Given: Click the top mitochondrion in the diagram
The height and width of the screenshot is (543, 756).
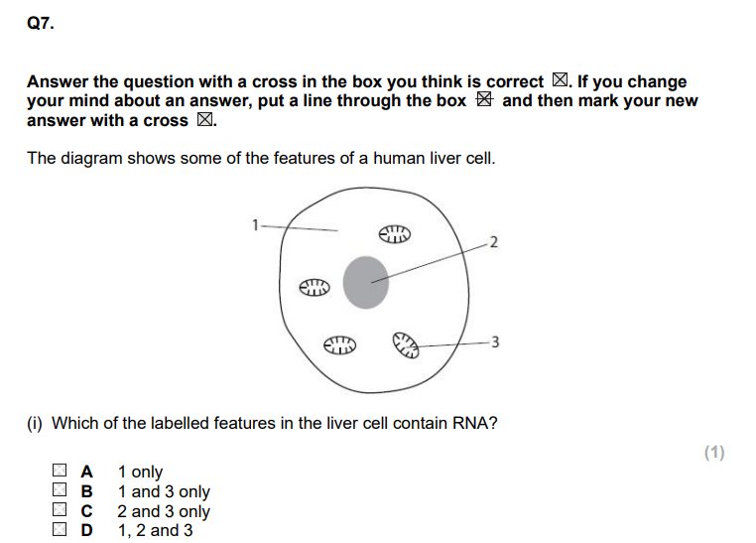Looking at the screenshot, I should coord(395,234).
